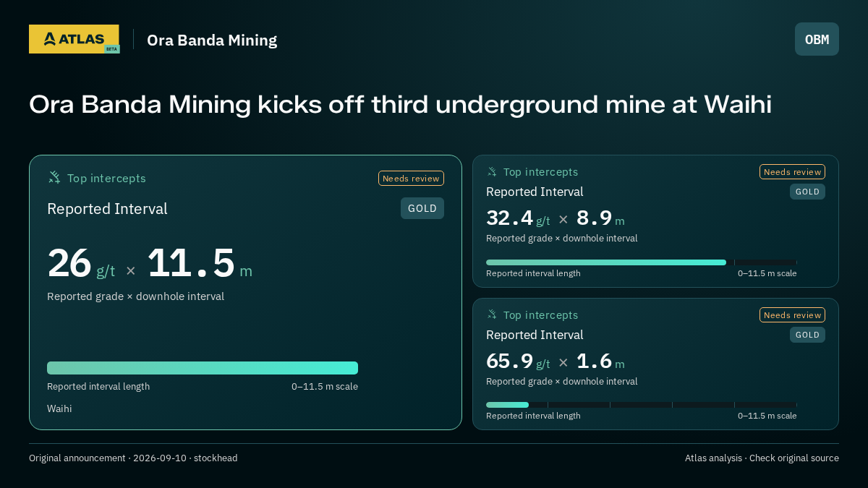Click the 11.5 m interval value

[200, 263]
